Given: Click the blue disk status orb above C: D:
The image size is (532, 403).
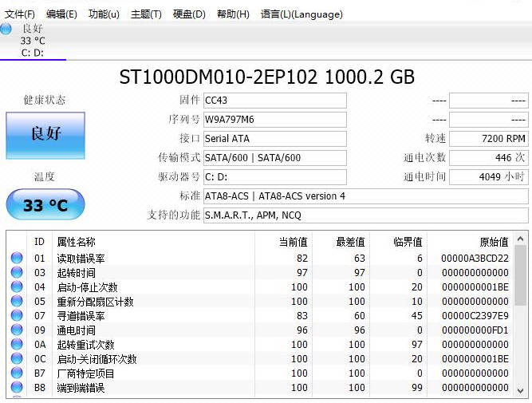Looking at the screenshot, I should 6,30.
